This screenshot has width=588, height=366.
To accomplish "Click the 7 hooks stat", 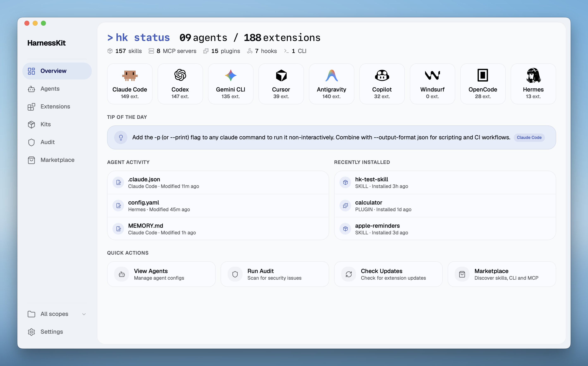I will pyautogui.click(x=262, y=51).
